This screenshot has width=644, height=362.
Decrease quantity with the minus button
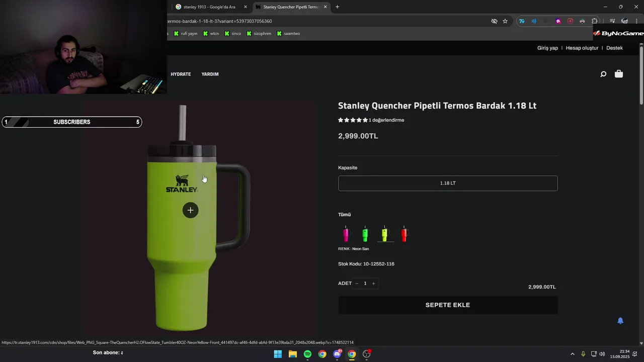(x=357, y=284)
